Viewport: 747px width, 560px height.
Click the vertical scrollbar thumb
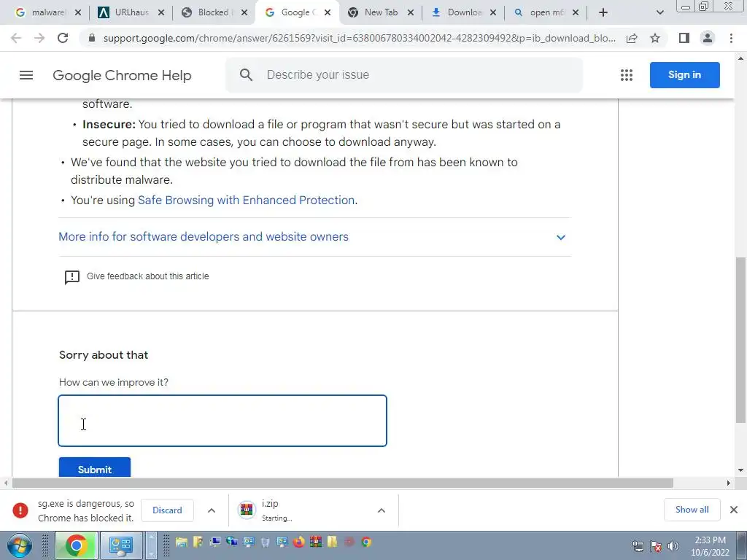(x=740, y=340)
